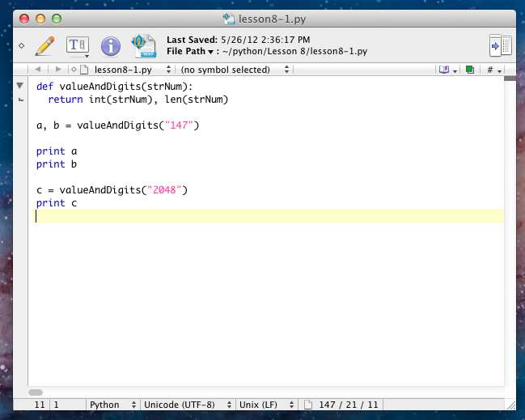Click the fold end marker in gutter
Screen dimensions: 525x420
[21, 100]
